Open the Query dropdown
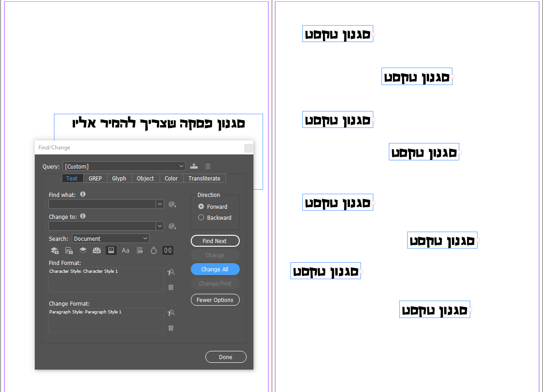Screen dimensions: 543x392 click(x=124, y=166)
